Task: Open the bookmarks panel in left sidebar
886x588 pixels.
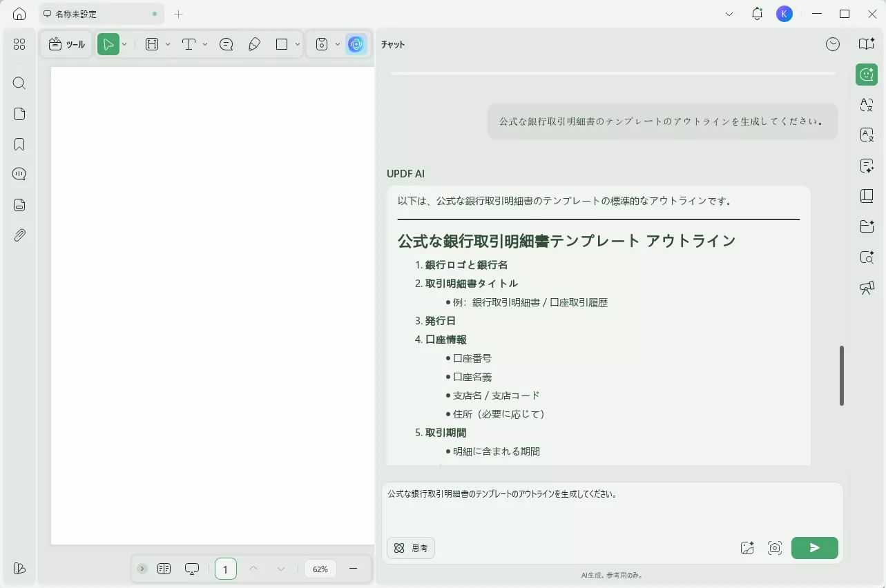Action: (19, 144)
